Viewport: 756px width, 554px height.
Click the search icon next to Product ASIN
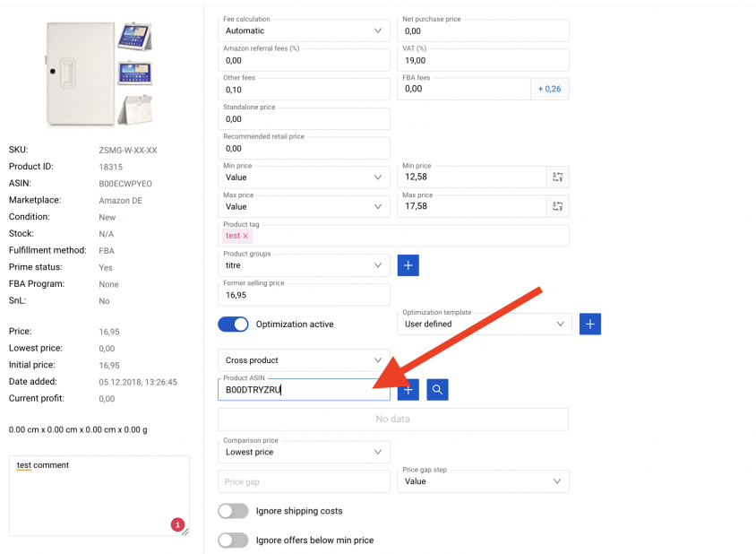point(437,389)
